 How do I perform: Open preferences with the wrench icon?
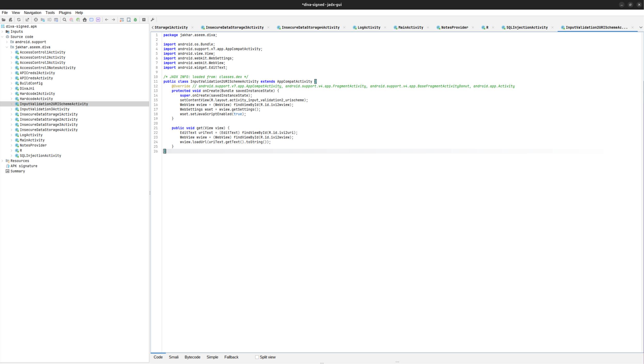[152, 20]
